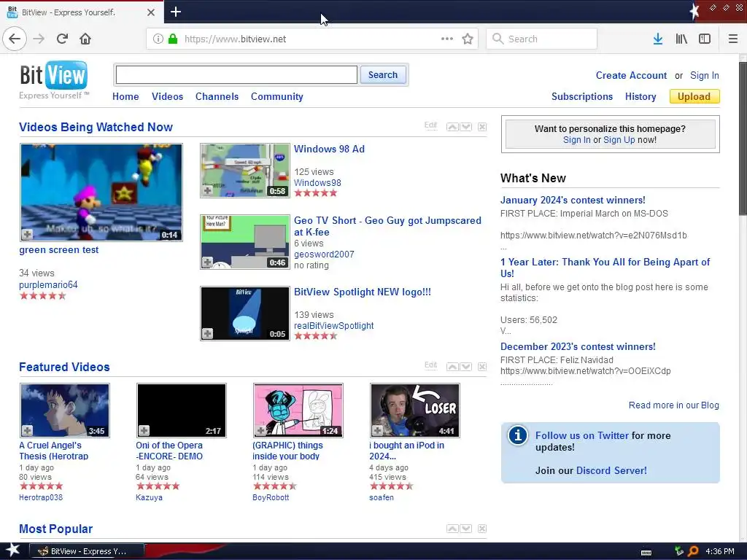Open realBitViewSpotlight channel link
The image size is (747, 560).
333,326
